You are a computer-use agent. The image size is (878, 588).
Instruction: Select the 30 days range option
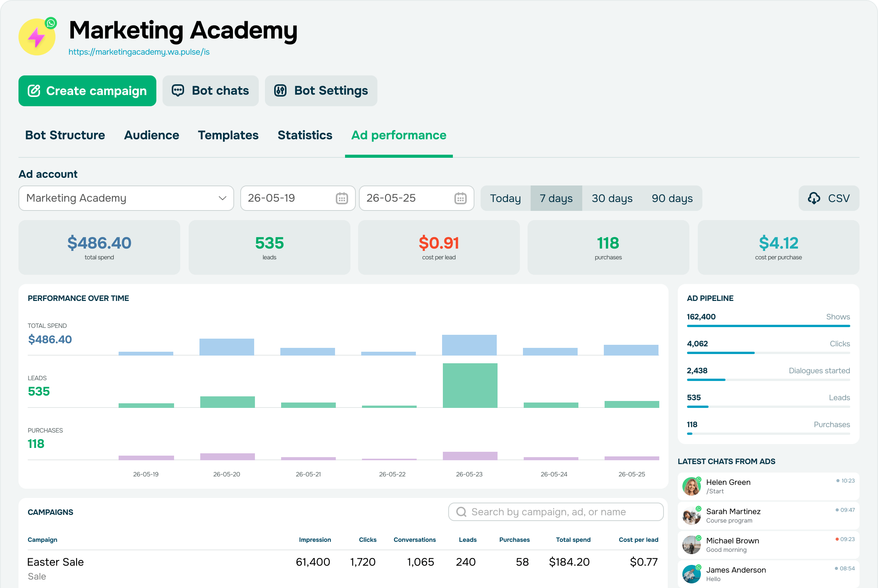coord(612,198)
